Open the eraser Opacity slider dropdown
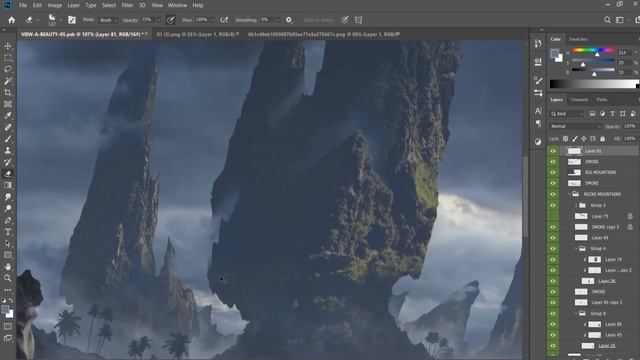Image resolution: width=640 pixels, height=360 pixels. (x=158, y=20)
